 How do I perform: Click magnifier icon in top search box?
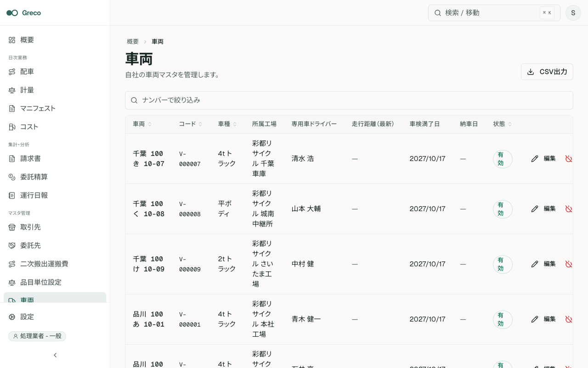[438, 13]
